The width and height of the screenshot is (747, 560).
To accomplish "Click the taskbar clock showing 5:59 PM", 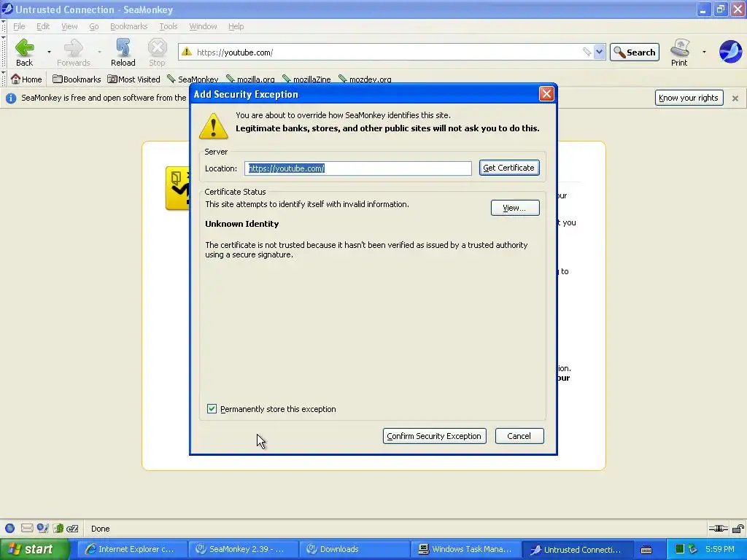I will [719, 549].
